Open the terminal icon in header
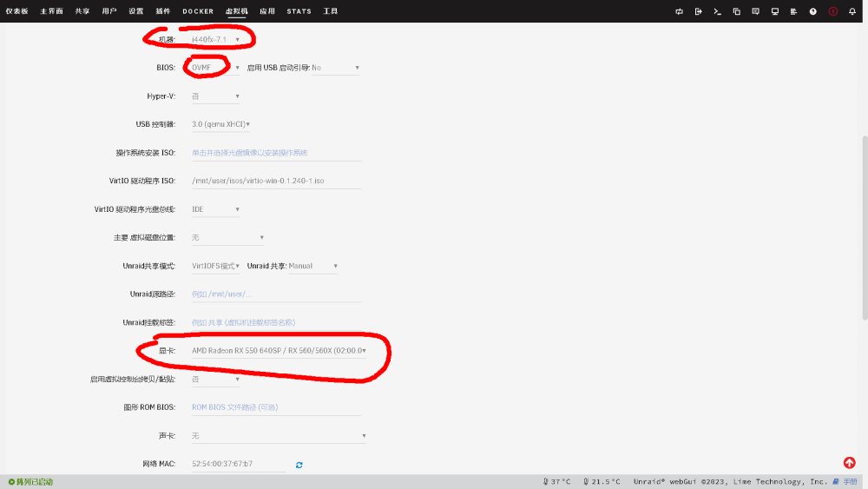The image size is (868, 489). click(718, 11)
